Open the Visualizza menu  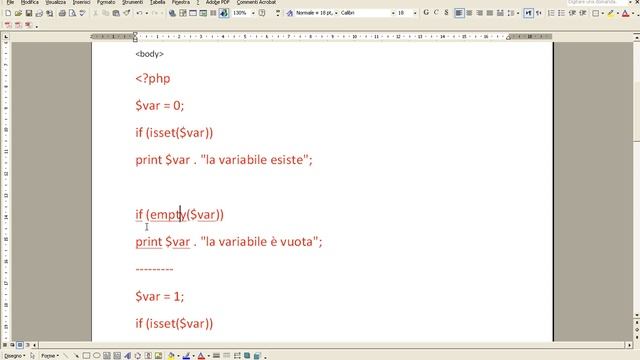pyautogui.click(x=56, y=2)
